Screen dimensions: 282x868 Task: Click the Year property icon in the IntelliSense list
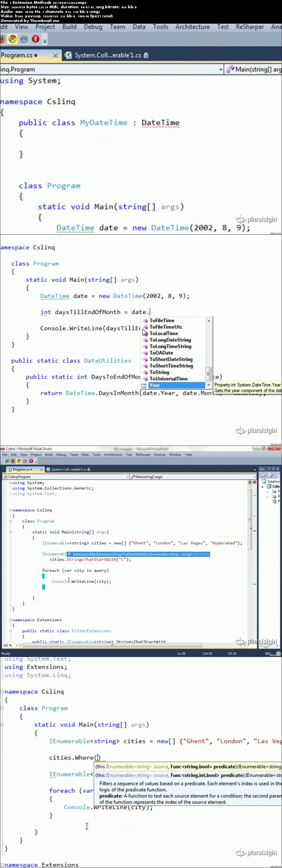(144, 386)
